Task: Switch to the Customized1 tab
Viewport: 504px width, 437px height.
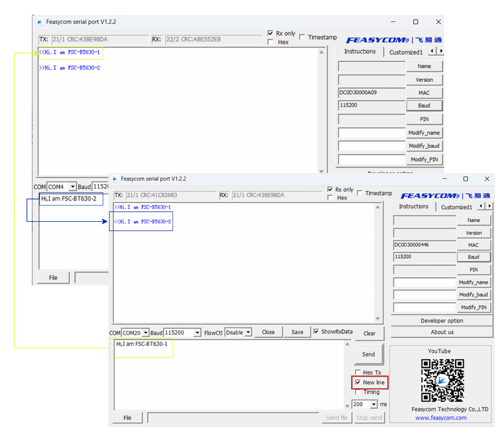Action: (x=457, y=206)
